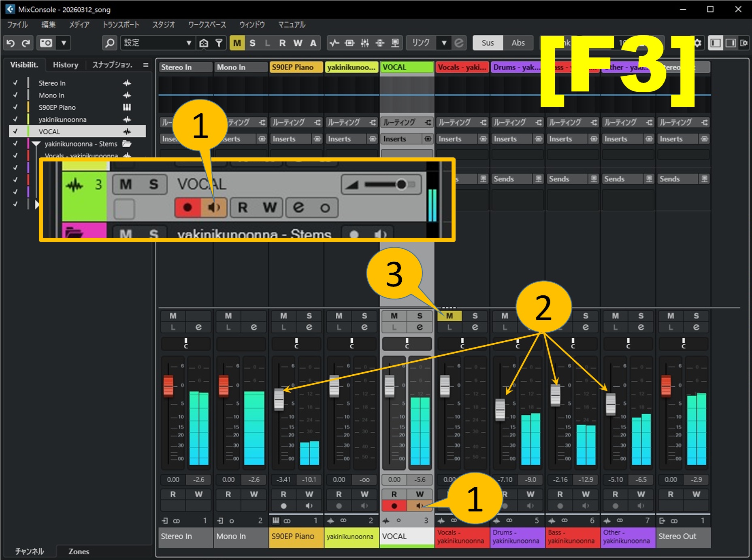Open the Zones tab at bottom
Viewport: 752px width, 560px height.
pyautogui.click(x=79, y=552)
